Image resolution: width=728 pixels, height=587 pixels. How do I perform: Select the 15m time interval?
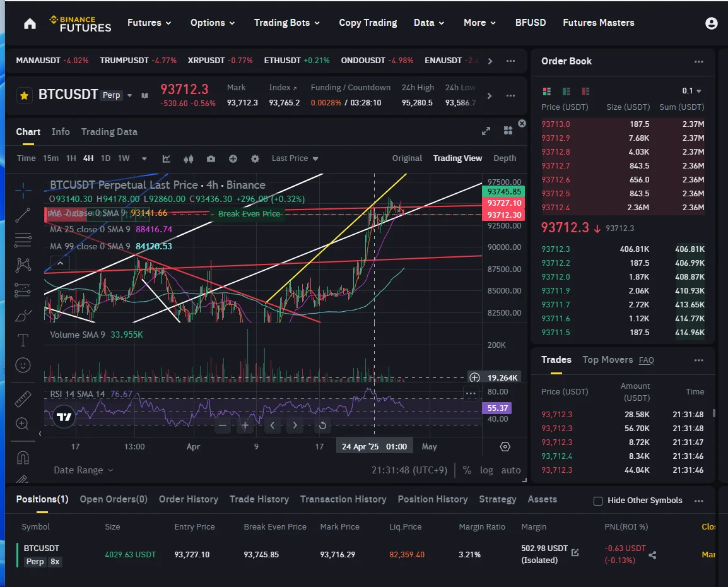tap(50, 158)
